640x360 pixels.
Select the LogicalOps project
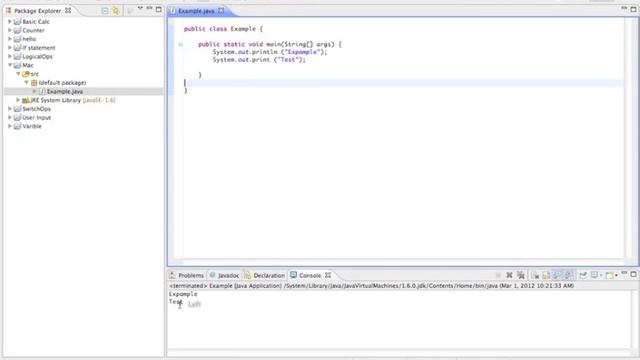point(37,56)
